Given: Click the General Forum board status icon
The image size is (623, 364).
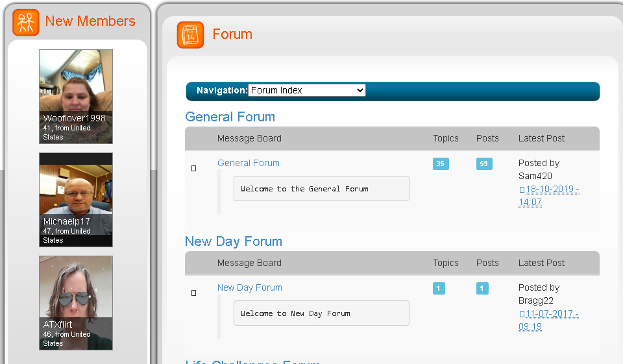Looking at the screenshot, I should tap(193, 168).
